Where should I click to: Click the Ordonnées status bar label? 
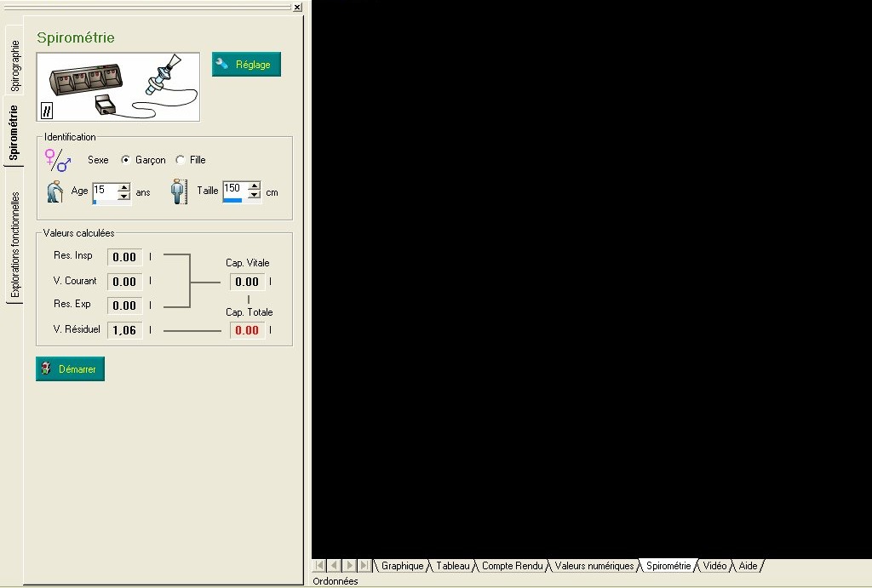click(x=336, y=581)
